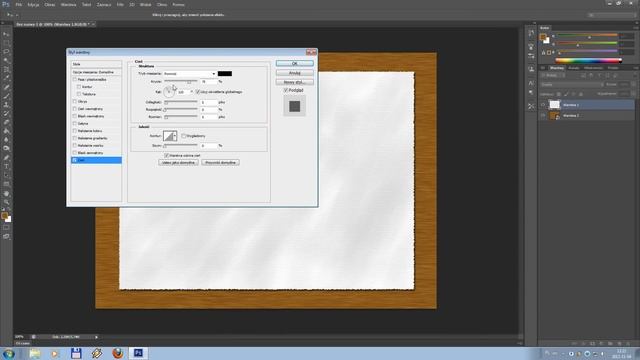Image resolution: width=640 pixels, height=360 pixels.
Task: Select the History Brush tool
Action: click(x=6, y=113)
